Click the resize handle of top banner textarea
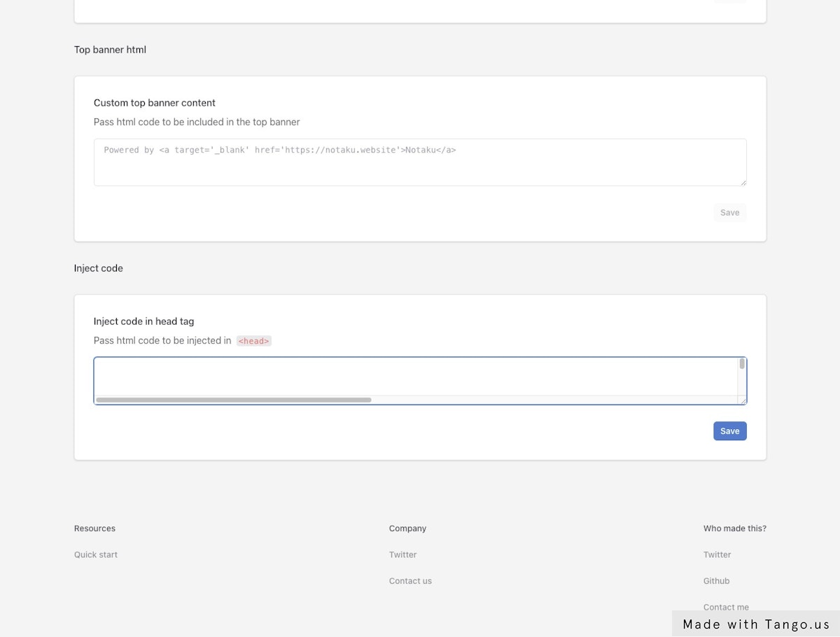840x637 pixels. pyautogui.click(x=743, y=182)
